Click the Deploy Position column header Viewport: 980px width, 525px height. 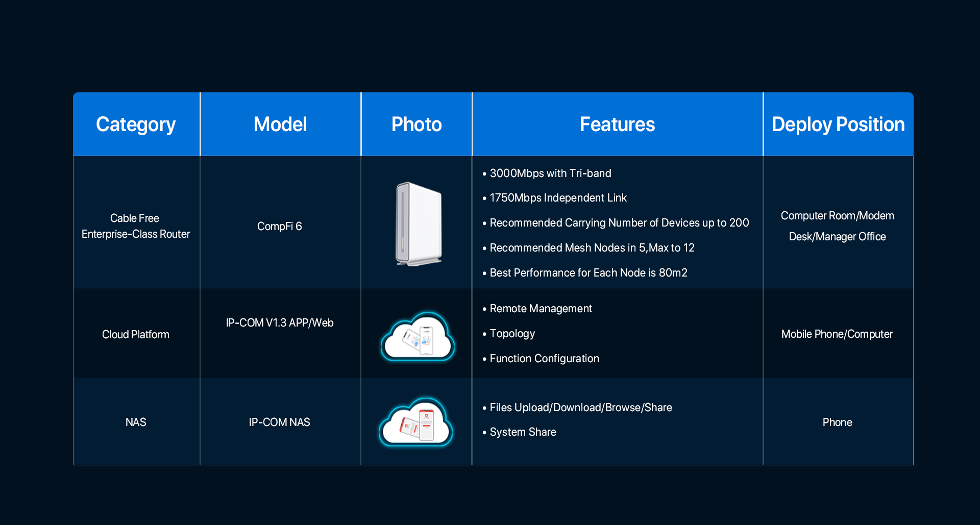pyautogui.click(x=838, y=124)
